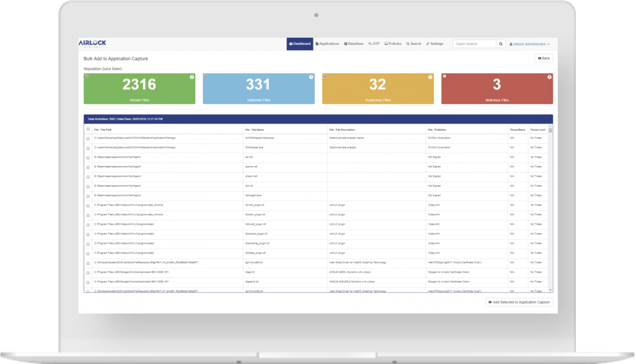Image resolution: width=636 pixels, height=364 pixels.
Task: Uncheck the Suspicious Files reputation checkbox
Action: (x=326, y=76)
